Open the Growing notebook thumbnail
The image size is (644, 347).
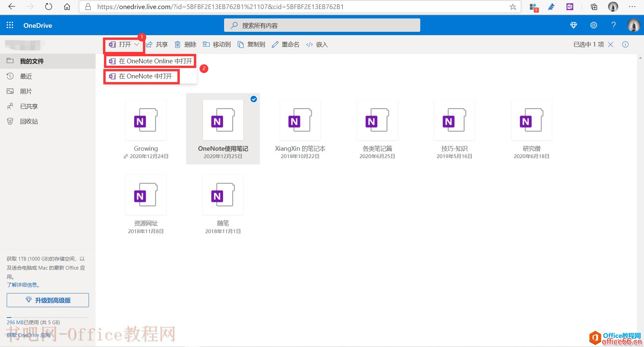tap(146, 120)
